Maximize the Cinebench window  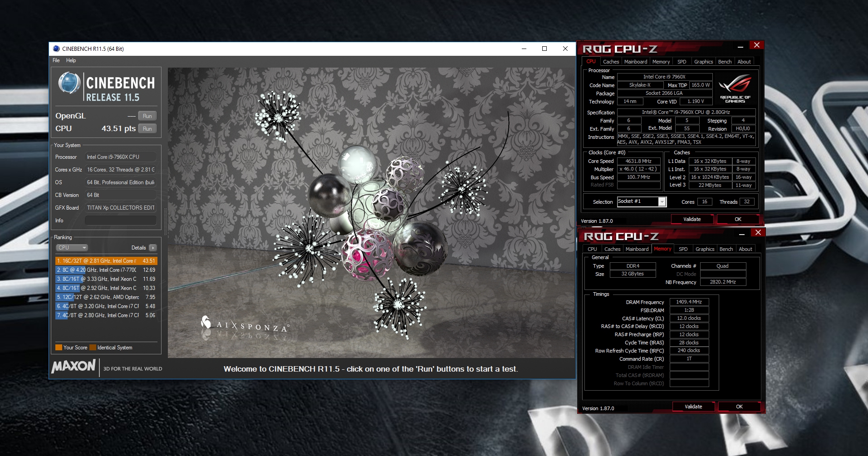[544, 49]
